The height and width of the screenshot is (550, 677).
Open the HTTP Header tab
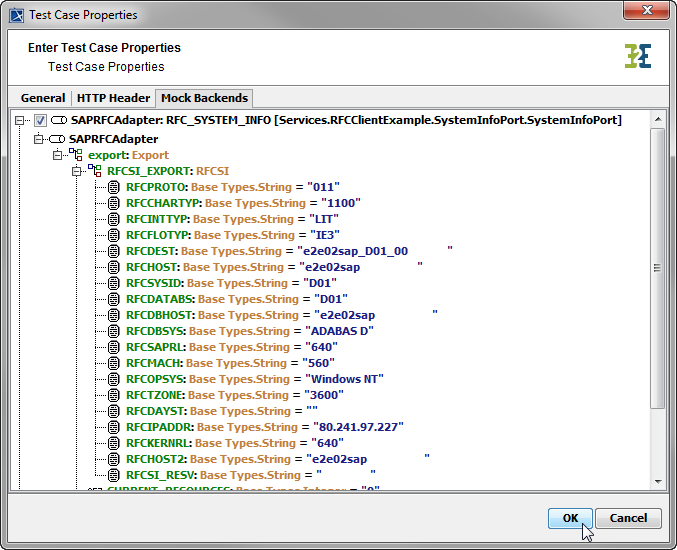coord(112,98)
